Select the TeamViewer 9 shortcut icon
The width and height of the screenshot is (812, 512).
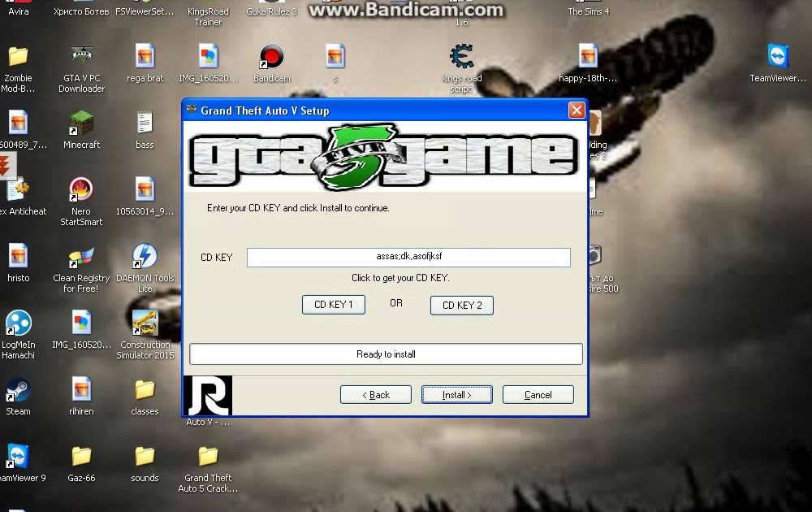[x=18, y=457]
